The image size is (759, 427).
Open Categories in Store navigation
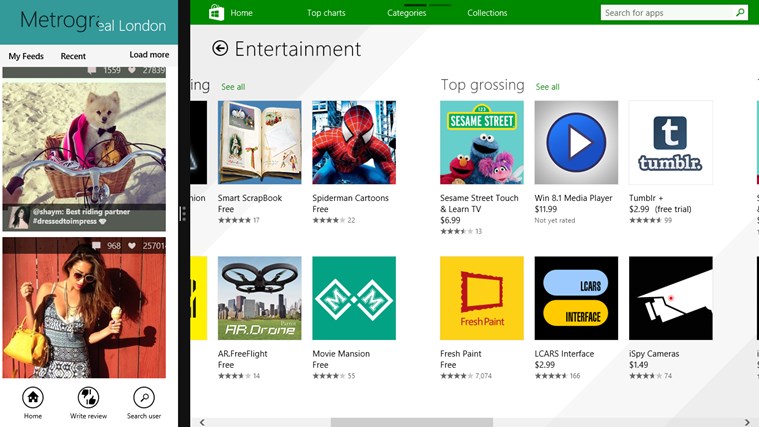[407, 13]
